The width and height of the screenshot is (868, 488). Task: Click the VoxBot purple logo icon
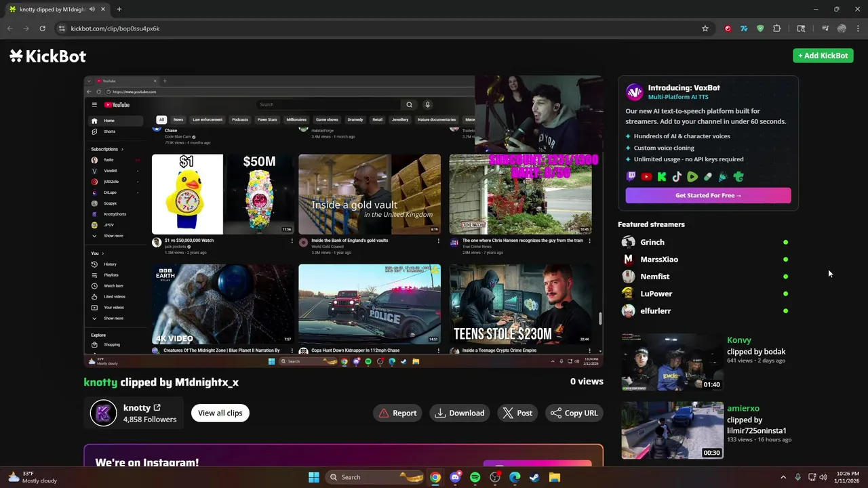coord(634,91)
